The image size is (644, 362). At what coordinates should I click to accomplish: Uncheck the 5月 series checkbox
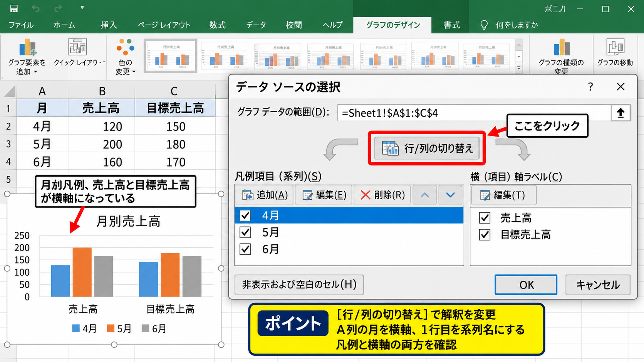[245, 232]
